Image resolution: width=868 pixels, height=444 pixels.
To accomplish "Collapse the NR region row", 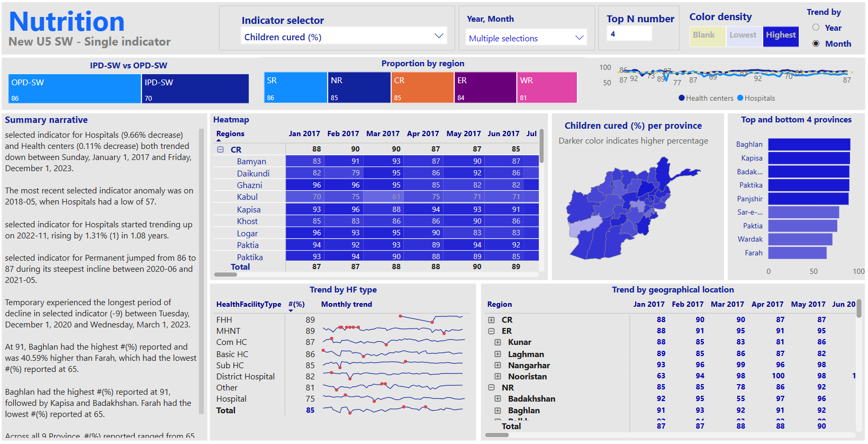I will click(491, 388).
